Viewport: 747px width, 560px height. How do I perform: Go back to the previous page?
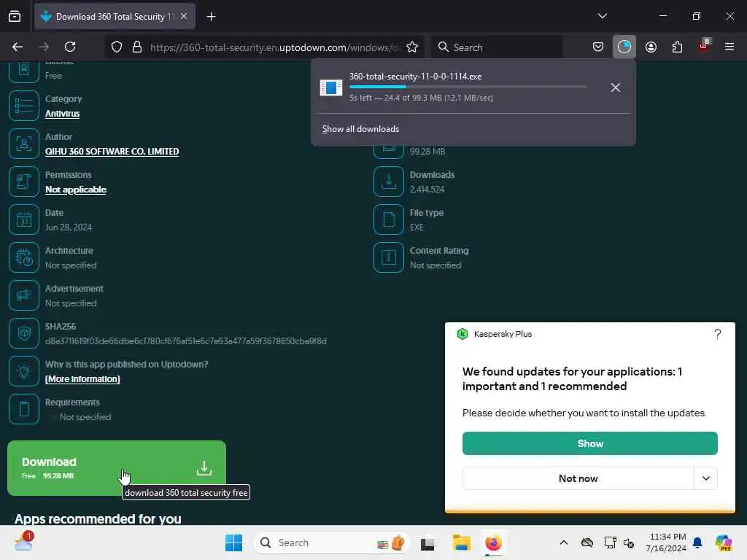[x=18, y=47]
